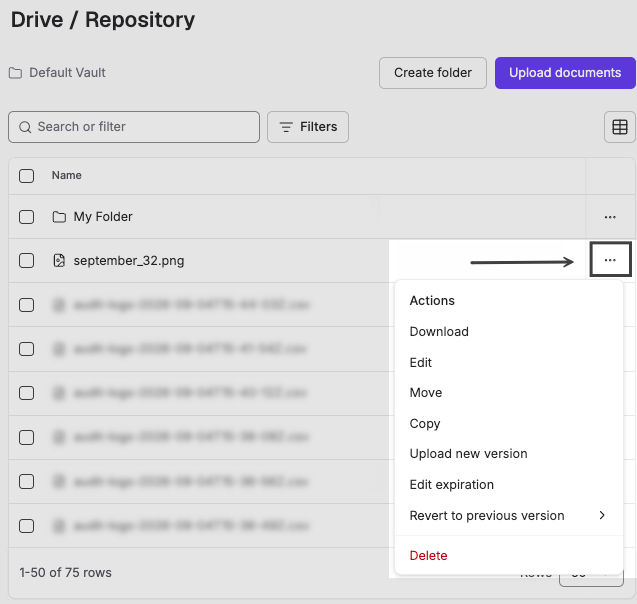
Task: Open the september_32.png file name
Action: click(x=129, y=260)
